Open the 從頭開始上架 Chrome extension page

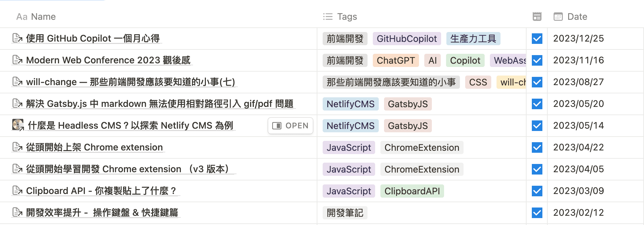coord(94,147)
